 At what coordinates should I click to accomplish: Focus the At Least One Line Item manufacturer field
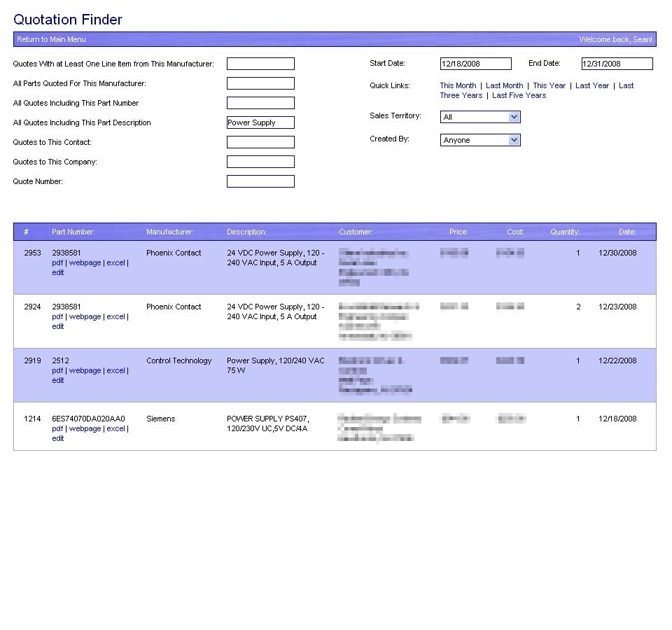(260, 64)
